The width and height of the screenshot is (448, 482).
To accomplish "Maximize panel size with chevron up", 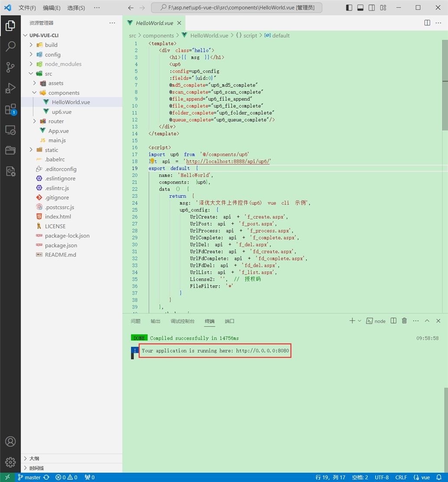I will coord(427,321).
